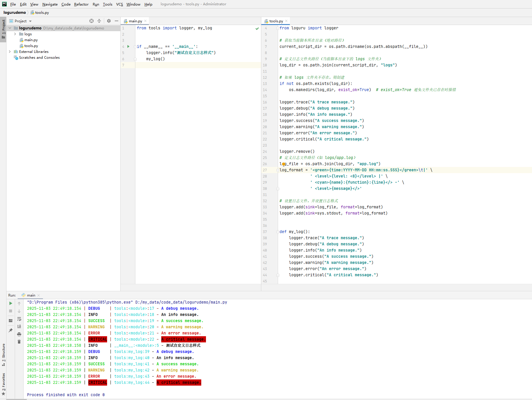Select opened file with crosshair icon
532x400 pixels.
click(x=92, y=21)
